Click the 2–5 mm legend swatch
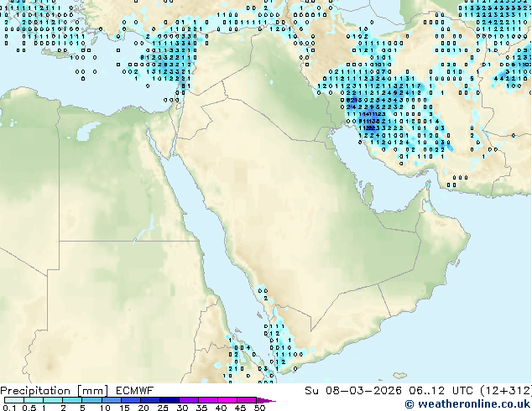This screenshot has height=411, width=532. pos(72,400)
